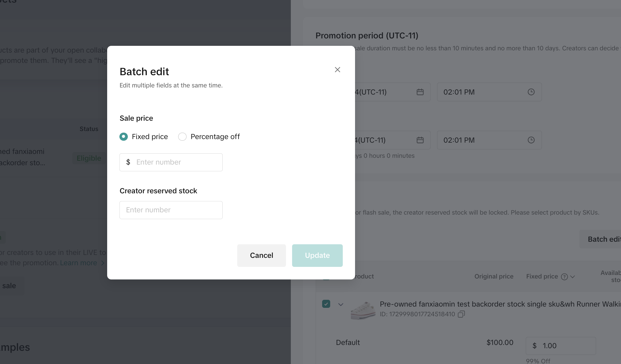The image size is (621, 364).
Task: Click the end time clock icon
Action: (x=531, y=140)
